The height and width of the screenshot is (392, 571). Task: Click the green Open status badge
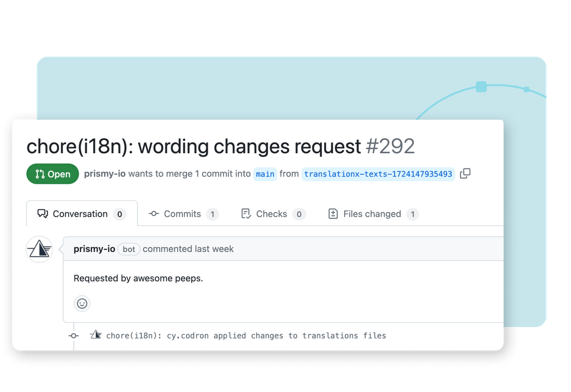pos(52,174)
